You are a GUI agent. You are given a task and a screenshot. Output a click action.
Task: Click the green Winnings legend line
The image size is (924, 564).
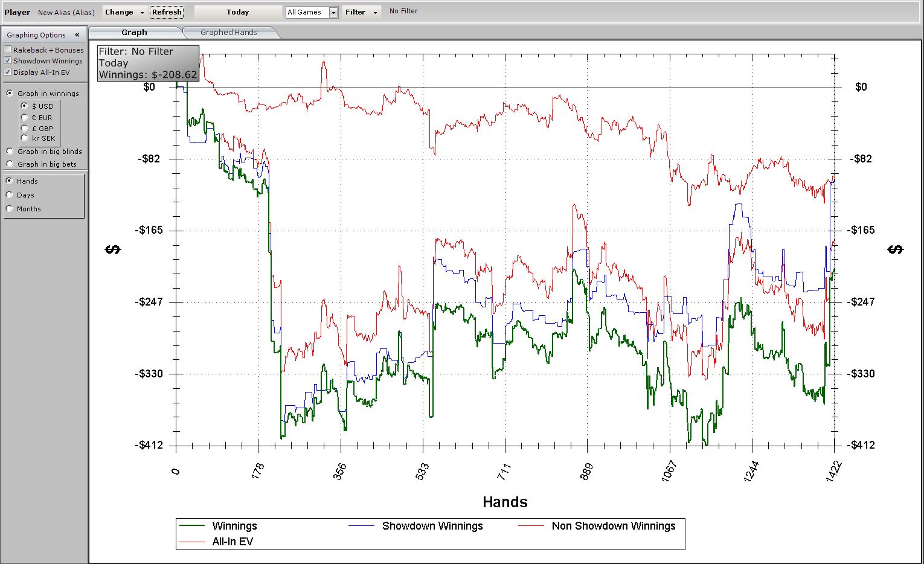(x=192, y=526)
